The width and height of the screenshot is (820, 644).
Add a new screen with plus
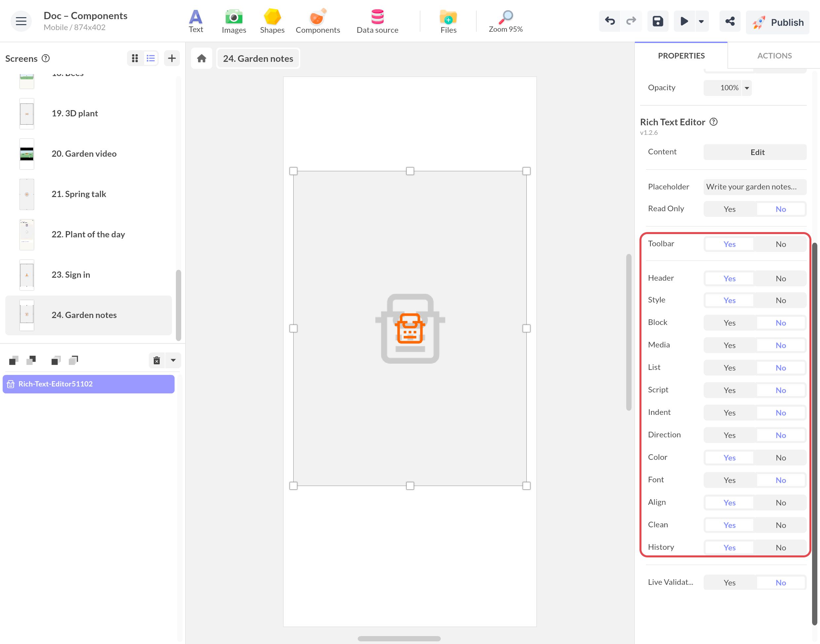[172, 58]
